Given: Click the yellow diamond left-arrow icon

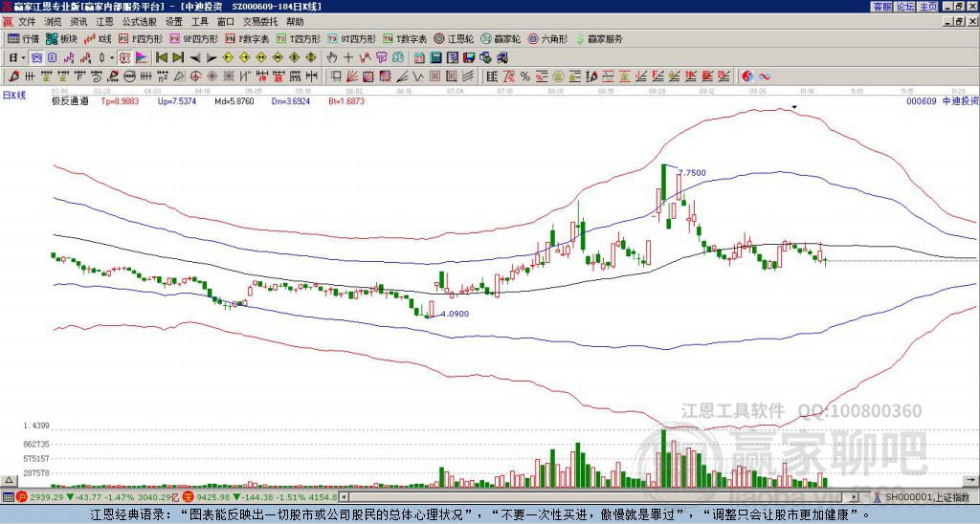Looking at the screenshot, I should point(228,57).
